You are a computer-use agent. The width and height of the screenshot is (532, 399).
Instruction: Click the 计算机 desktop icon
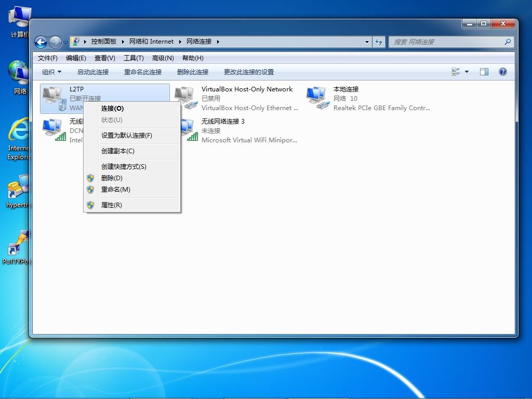(x=19, y=22)
